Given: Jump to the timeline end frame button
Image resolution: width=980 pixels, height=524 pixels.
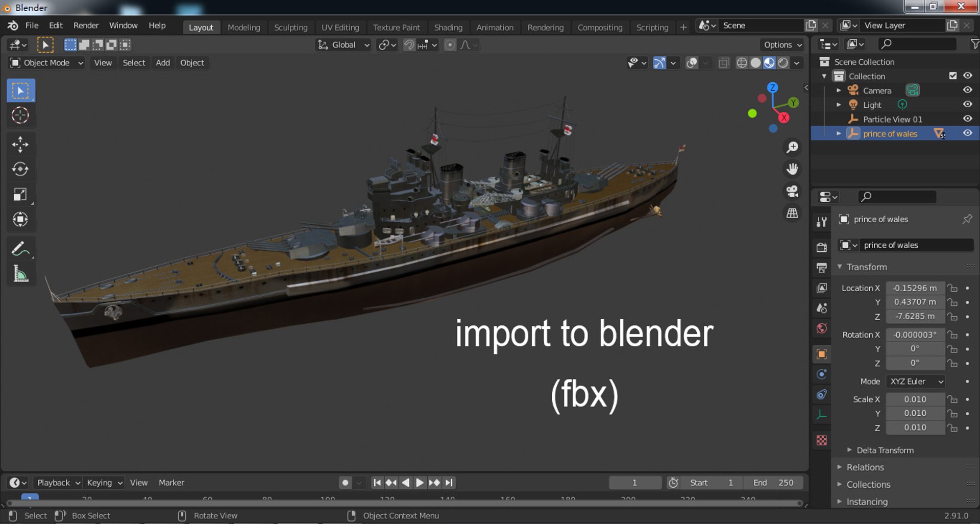Looking at the screenshot, I should 449,483.
